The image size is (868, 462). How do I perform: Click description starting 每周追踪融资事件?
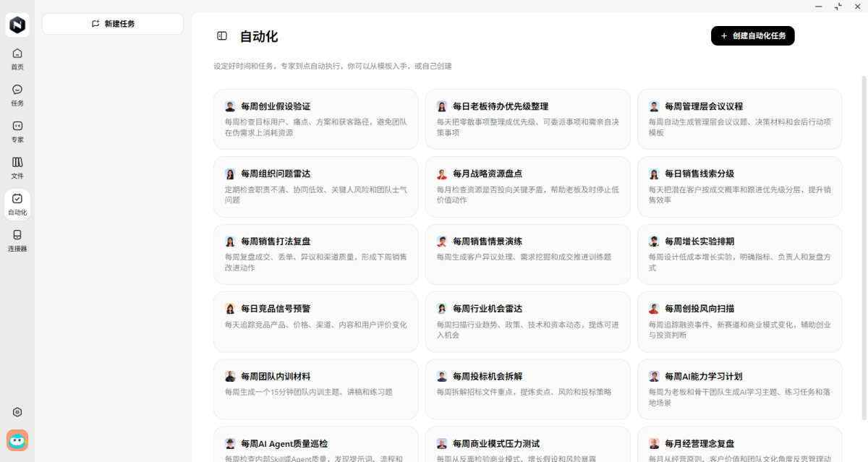(x=739, y=330)
